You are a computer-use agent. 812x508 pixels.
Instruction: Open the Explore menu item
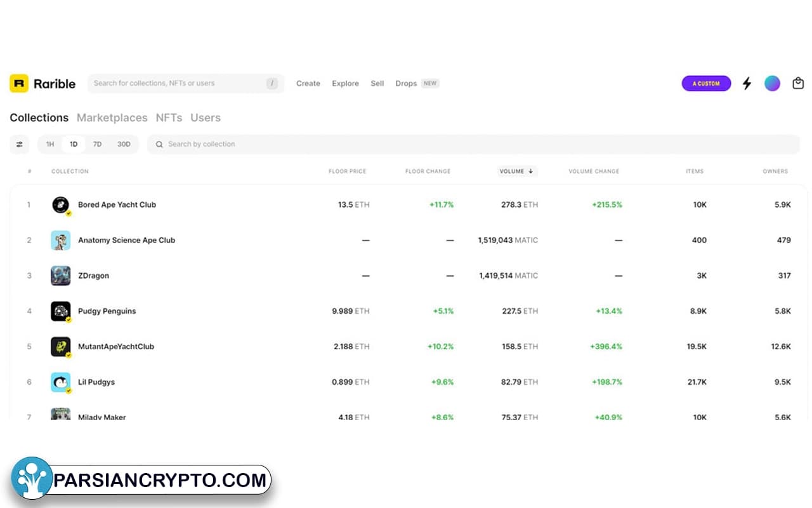345,83
